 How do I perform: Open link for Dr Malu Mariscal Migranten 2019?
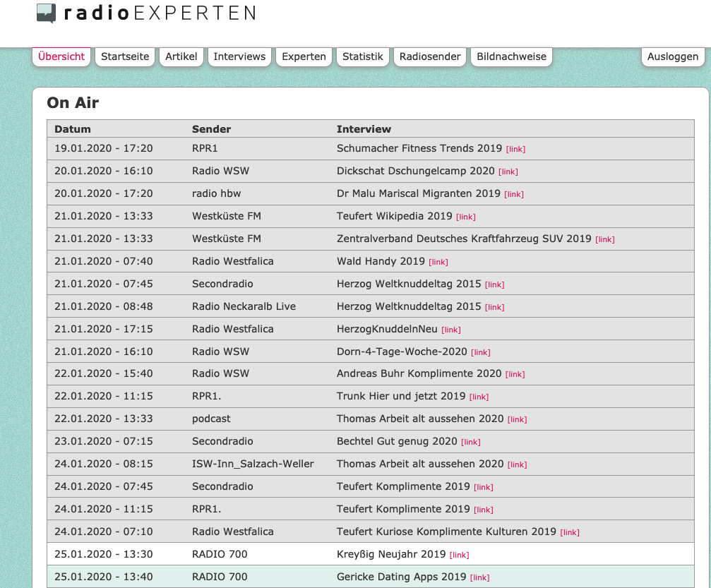pyautogui.click(x=514, y=195)
